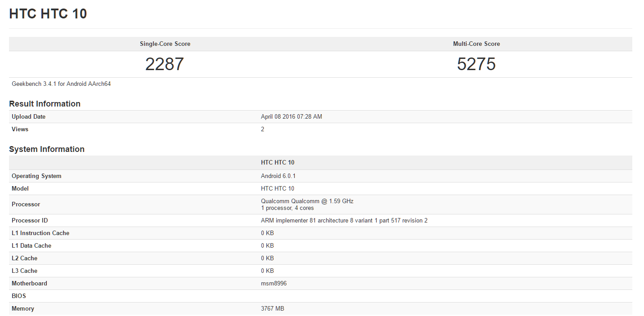Viewport: 644px width, 316px height.
Task: Click the Android 6.0.1 operating system value
Action: point(278,176)
